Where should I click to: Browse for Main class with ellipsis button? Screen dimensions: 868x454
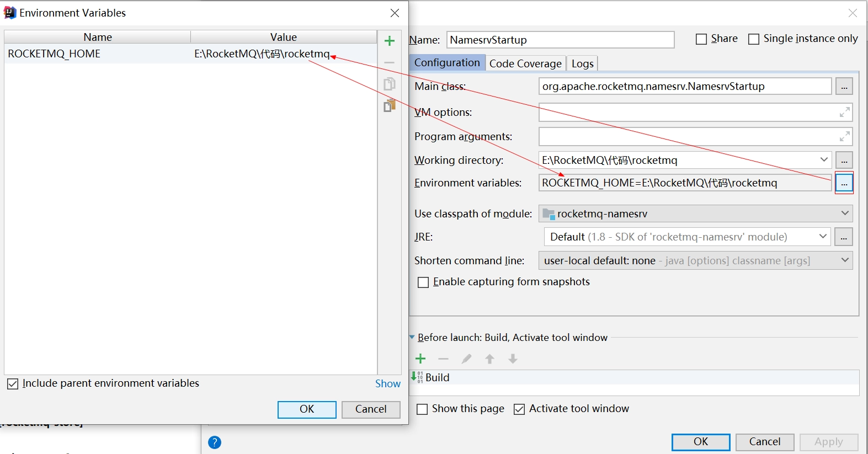point(844,86)
